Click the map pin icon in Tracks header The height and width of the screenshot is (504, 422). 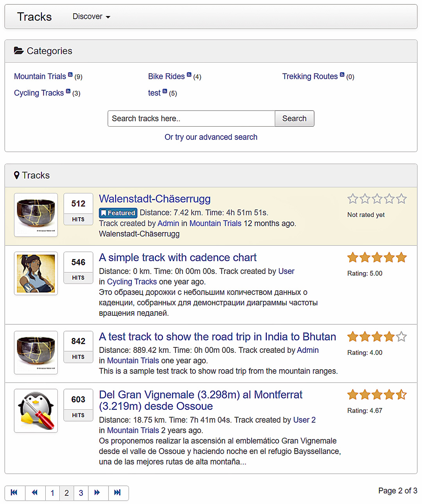pyautogui.click(x=16, y=175)
